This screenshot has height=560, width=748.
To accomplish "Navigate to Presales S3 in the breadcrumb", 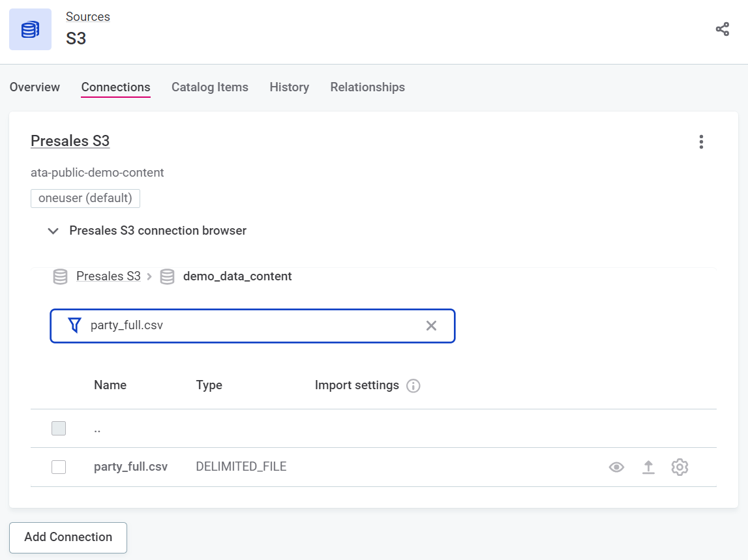I will (108, 276).
